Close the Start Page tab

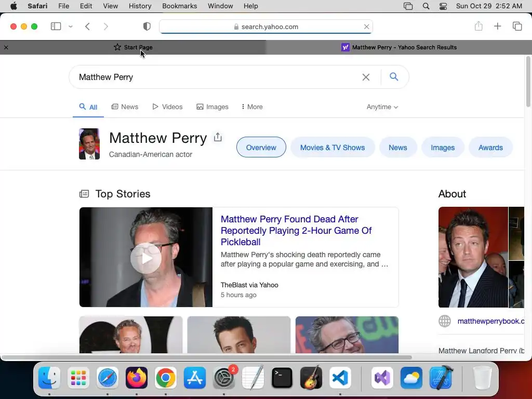pyautogui.click(x=6, y=47)
